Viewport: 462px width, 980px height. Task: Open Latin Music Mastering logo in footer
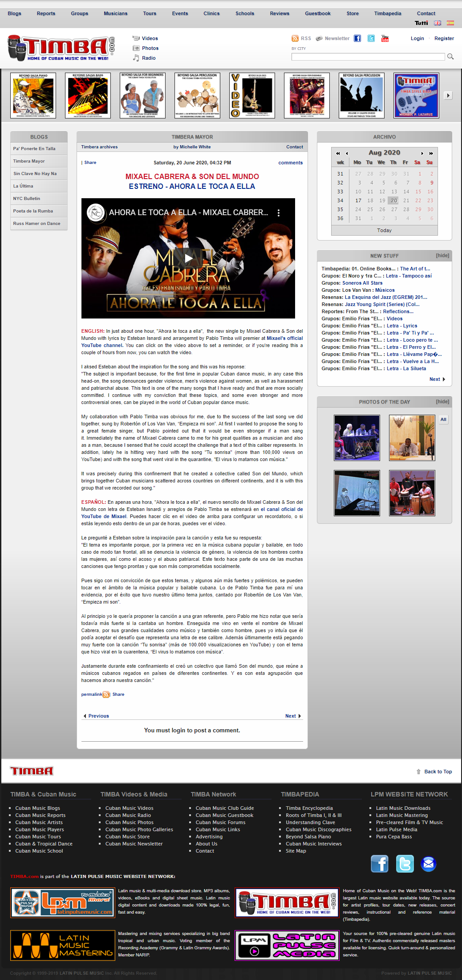[62, 946]
